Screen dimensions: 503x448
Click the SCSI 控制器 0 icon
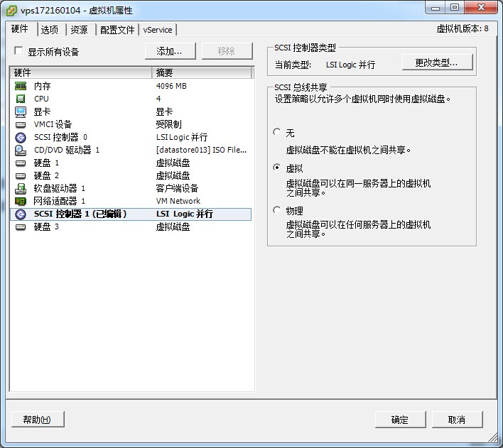pos(21,137)
